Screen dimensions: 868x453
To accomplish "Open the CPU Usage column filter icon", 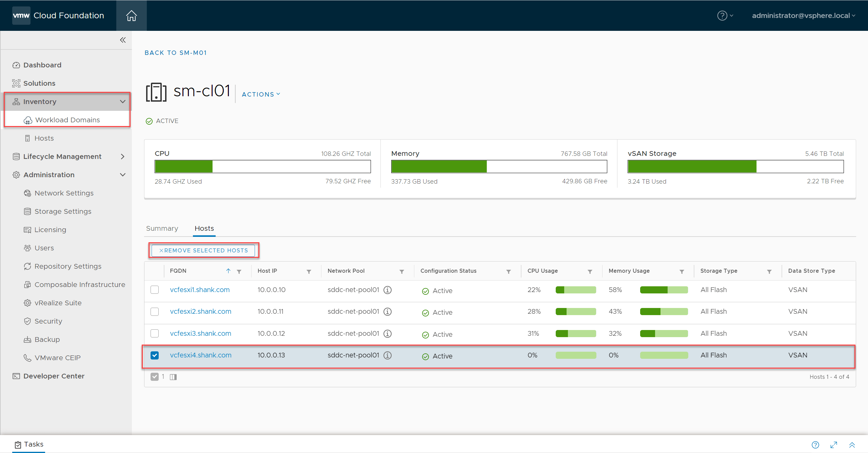I will pyautogui.click(x=590, y=271).
